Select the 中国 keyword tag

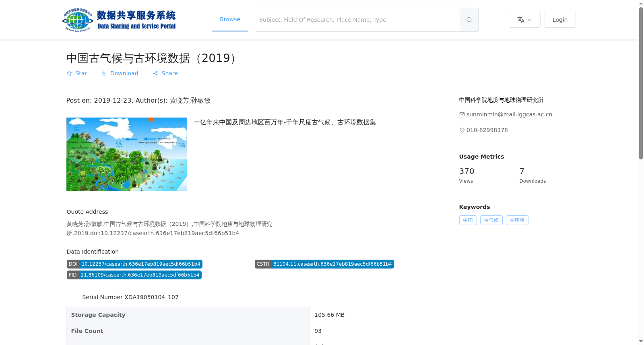point(468,220)
